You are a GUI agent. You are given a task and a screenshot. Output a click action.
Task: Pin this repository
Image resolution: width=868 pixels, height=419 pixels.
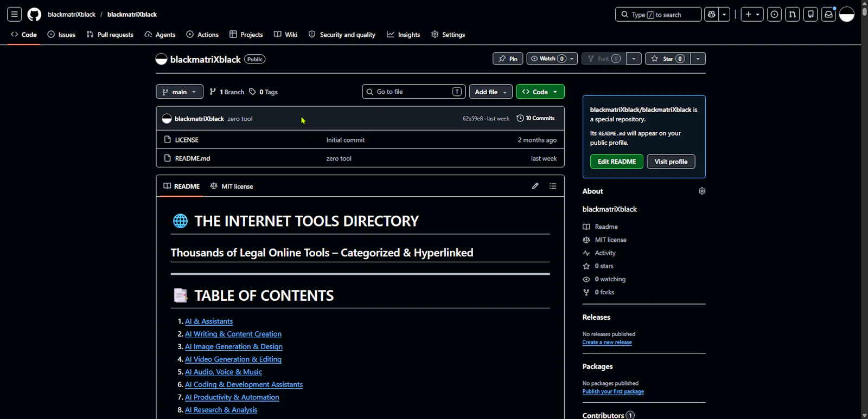(508, 59)
